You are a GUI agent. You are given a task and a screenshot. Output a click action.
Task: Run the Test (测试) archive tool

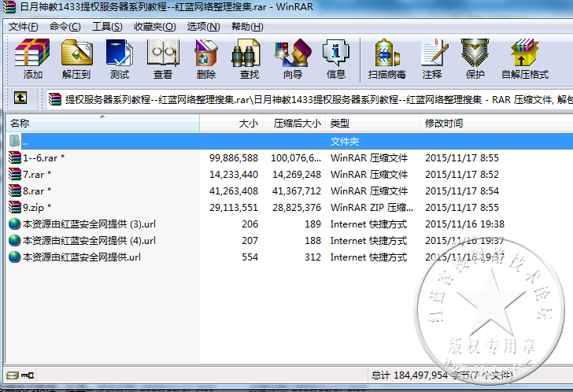point(120,58)
